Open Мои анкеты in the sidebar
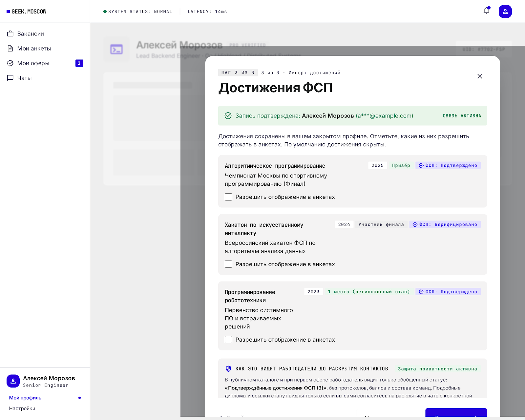 [45, 48]
